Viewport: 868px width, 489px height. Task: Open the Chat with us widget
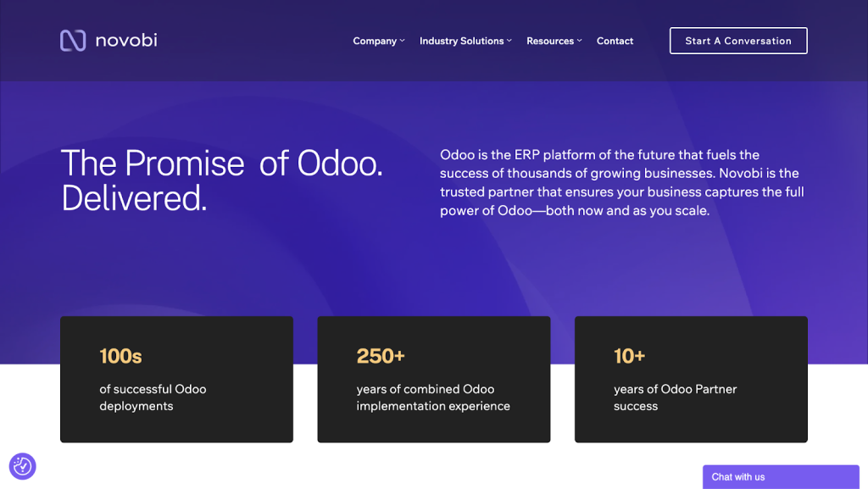[780, 477]
